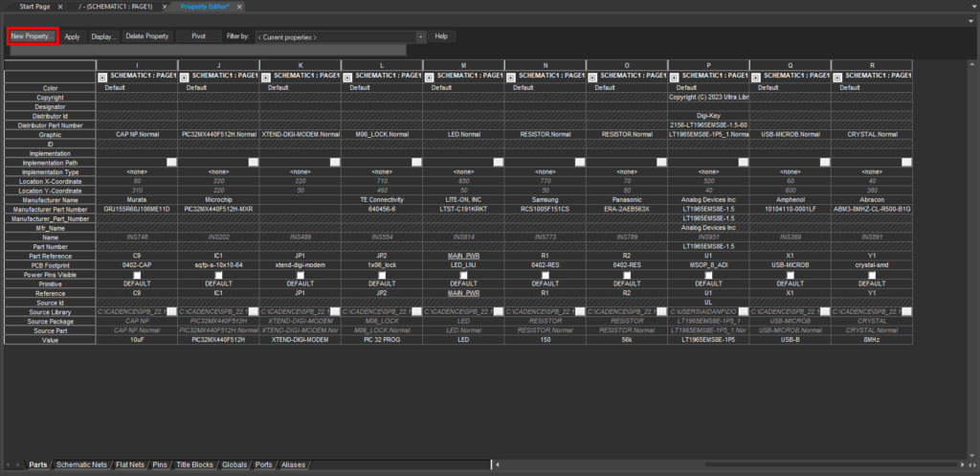Image resolution: width=980 pixels, height=476 pixels.
Task: Open Help in the toolbar
Action: 441,36
